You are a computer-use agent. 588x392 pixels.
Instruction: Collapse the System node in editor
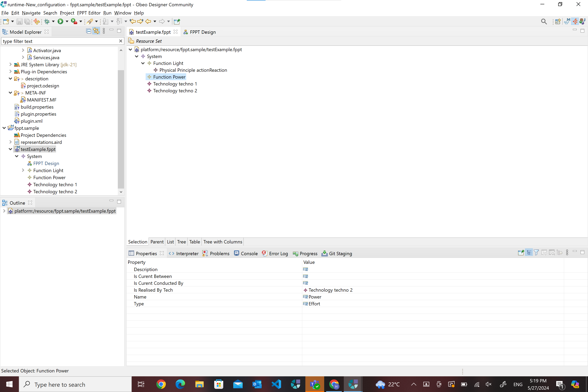coord(136,56)
